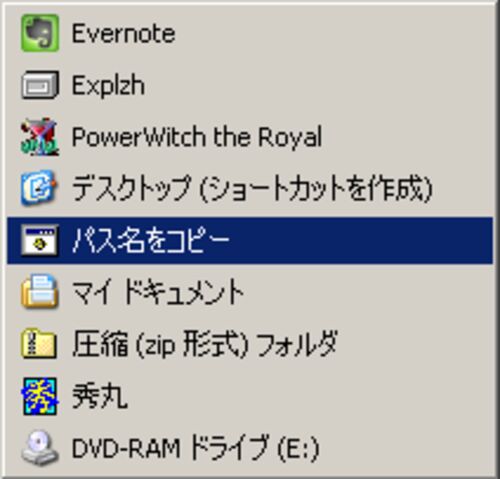Image resolution: width=500 pixels, height=479 pixels.
Task: Click the PowerWitch the Royal icon
Action: pos(40,137)
